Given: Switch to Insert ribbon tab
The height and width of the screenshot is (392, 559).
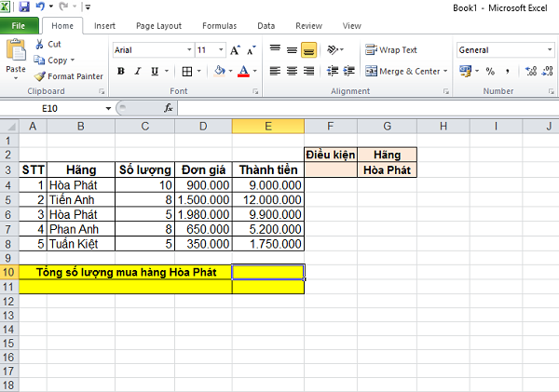Looking at the screenshot, I should pos(104,26).
